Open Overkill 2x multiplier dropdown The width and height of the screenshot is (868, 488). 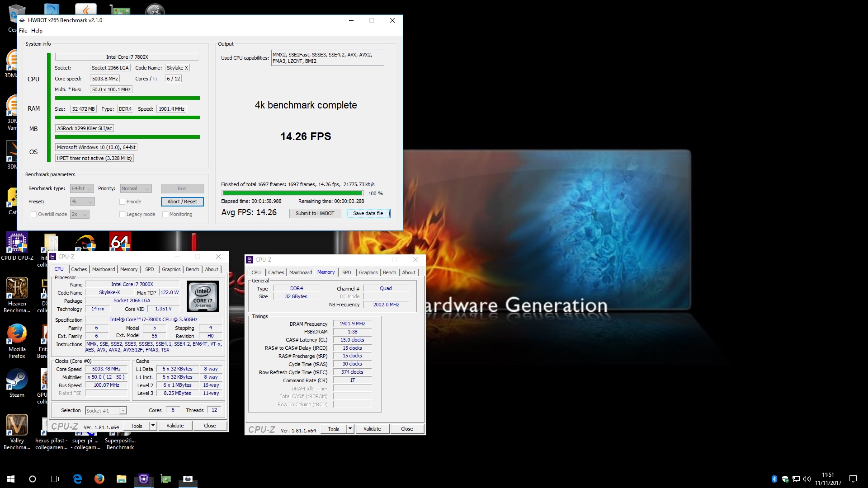[80, 214]
